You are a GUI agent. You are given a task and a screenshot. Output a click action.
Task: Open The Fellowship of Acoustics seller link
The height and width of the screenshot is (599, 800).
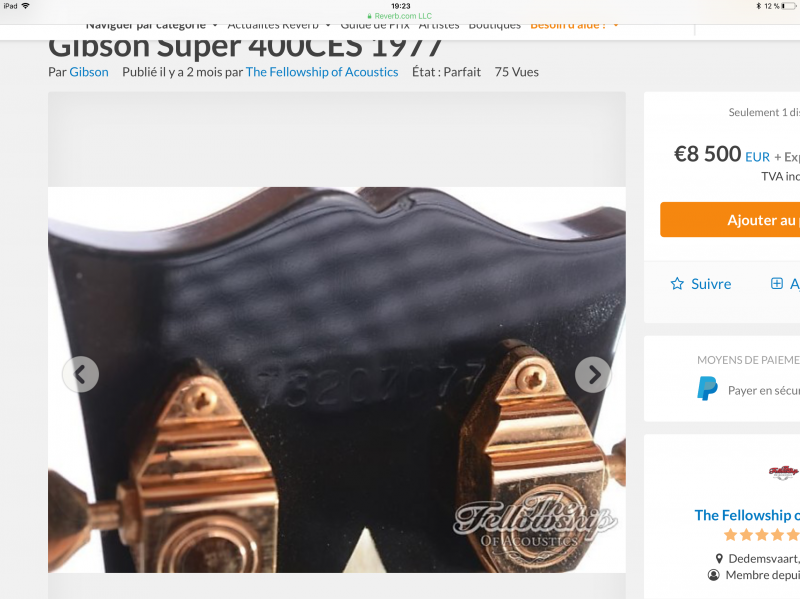322,72
